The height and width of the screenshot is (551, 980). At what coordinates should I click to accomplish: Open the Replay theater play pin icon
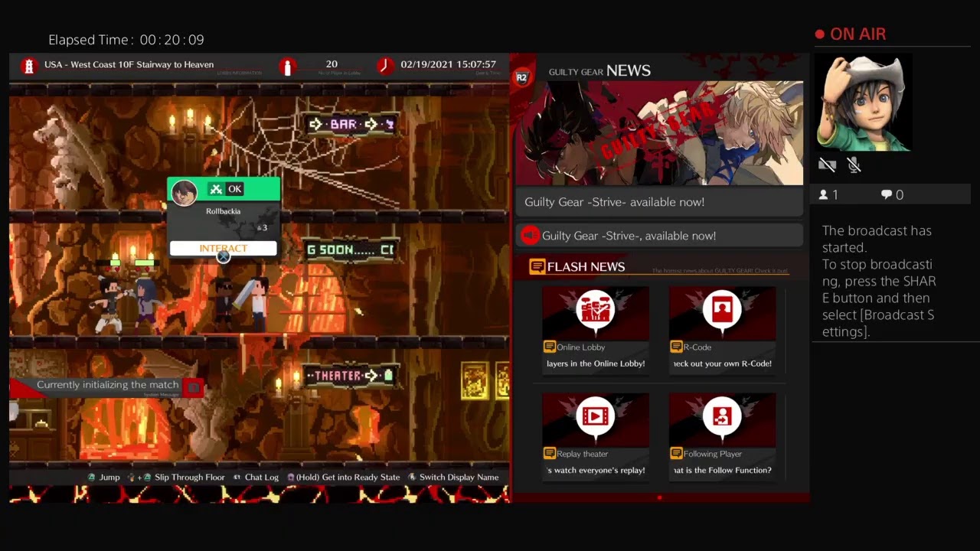596,417
